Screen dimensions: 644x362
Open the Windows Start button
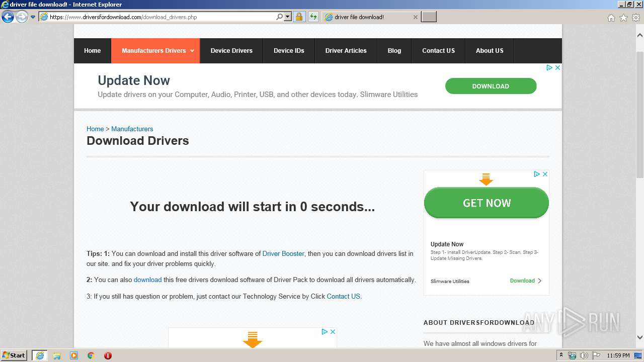point(14,355)
